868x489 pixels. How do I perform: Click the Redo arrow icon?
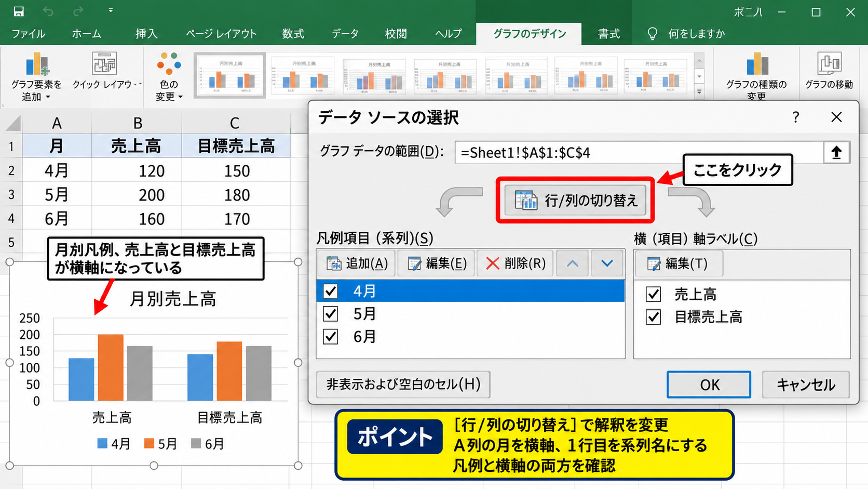pyautogui.click(x=78, y=11)
